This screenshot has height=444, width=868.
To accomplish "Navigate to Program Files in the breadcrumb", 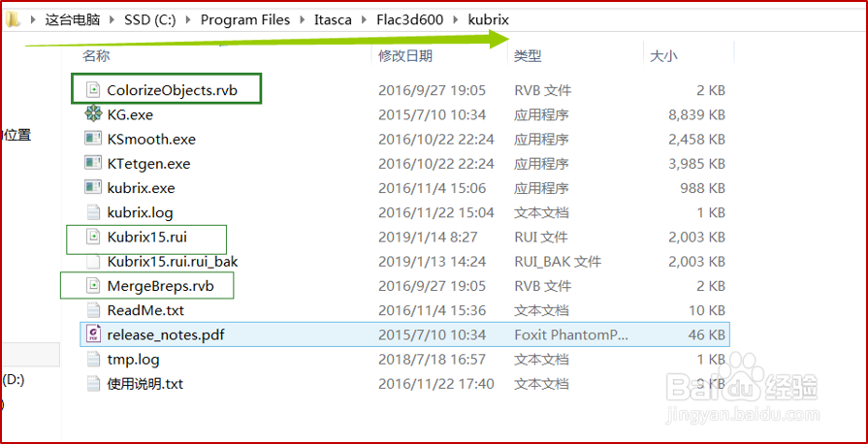I will (245, 20).
